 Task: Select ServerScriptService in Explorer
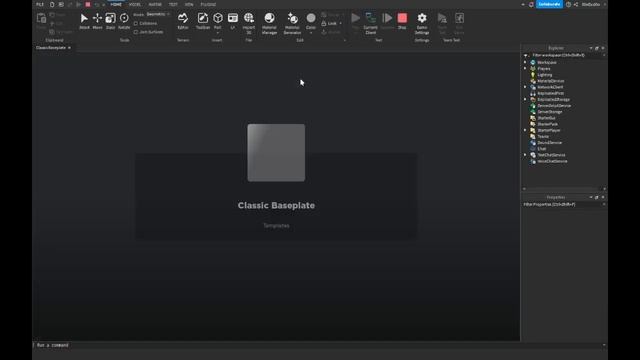tap(553, 106)
